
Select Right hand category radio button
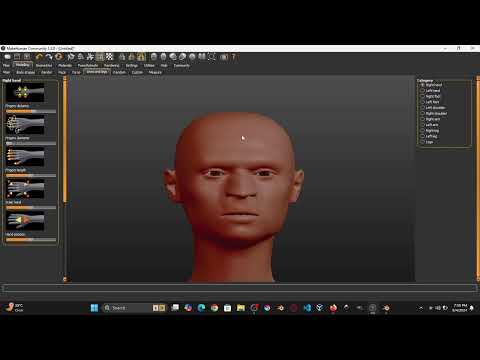coord(423,85)
